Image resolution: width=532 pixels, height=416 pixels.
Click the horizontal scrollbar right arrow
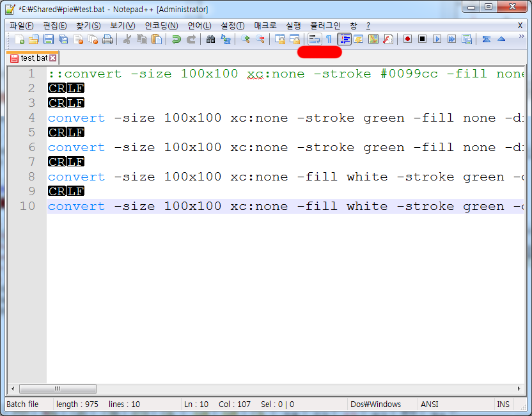(519, 388)
